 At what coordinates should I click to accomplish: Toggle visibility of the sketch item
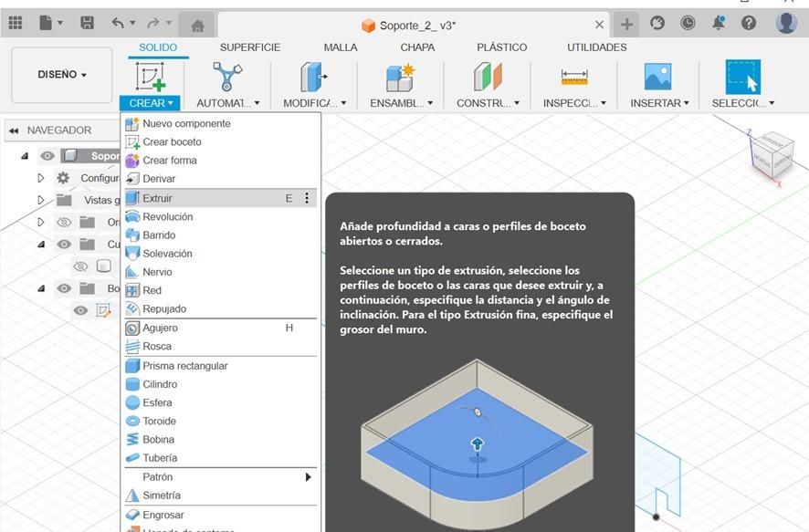tap(80, 310)
